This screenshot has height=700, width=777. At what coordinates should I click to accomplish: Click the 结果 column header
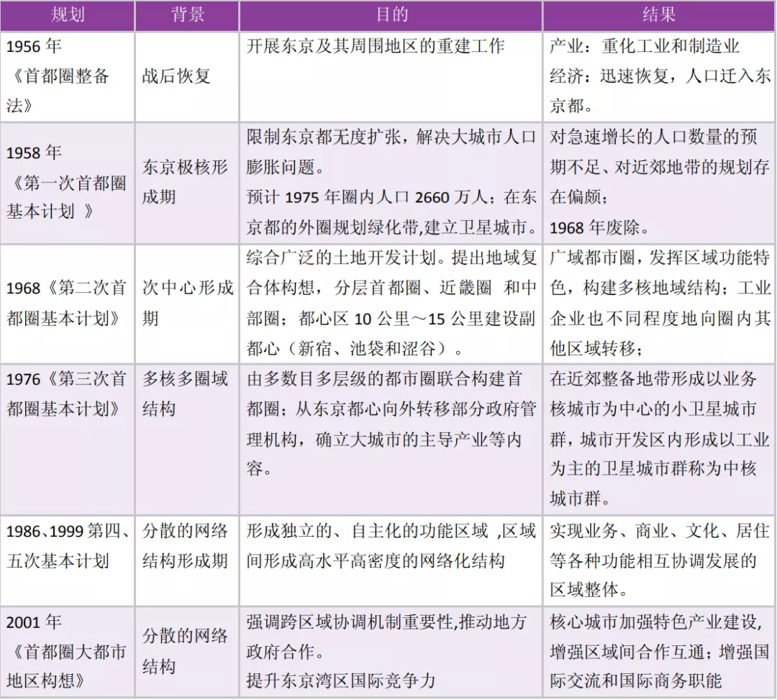click(659, 15)
